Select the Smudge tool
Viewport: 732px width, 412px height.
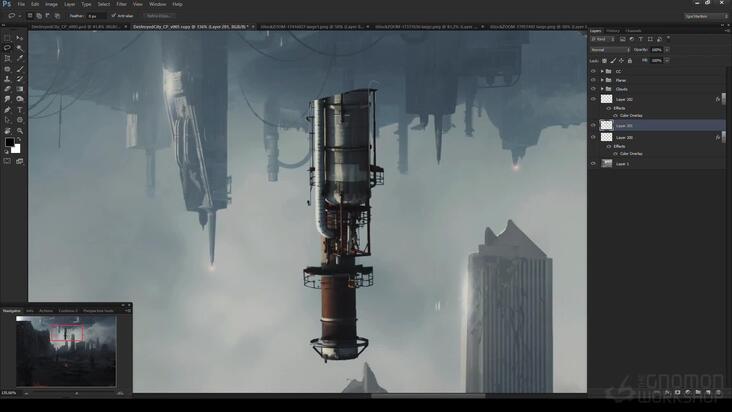pyautogui.click(x=7, y=99)
